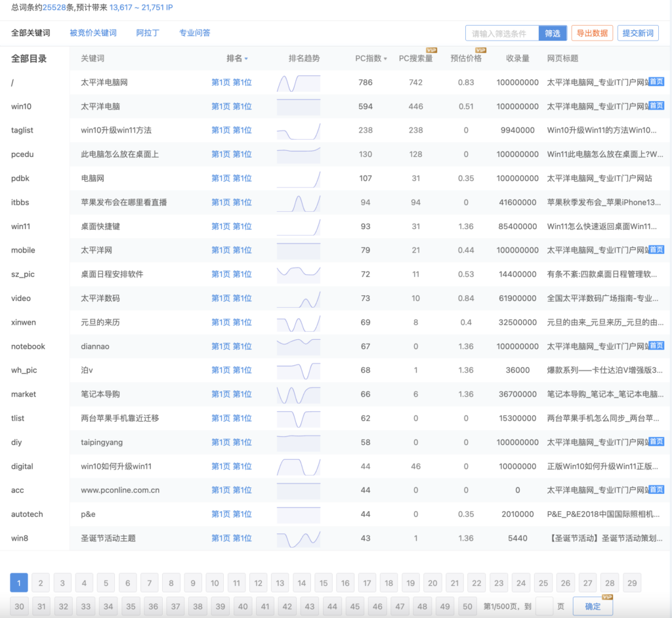Select the mobile directory in the sidebar
Viewport: 672px width, 618px height.
pyautogui.click(x=23, y=251)
